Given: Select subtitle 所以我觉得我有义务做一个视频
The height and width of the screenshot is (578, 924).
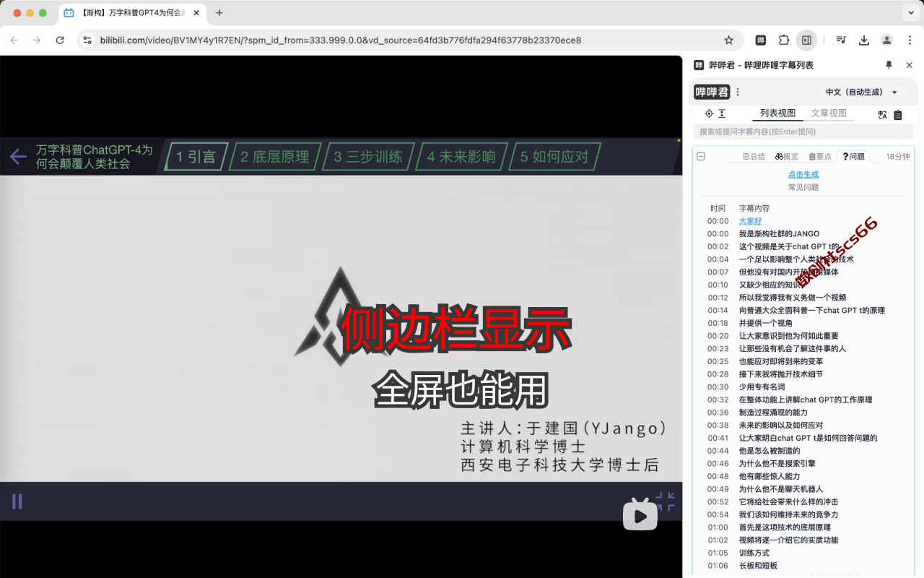Looking at the screenshot, I should point(792,297).
